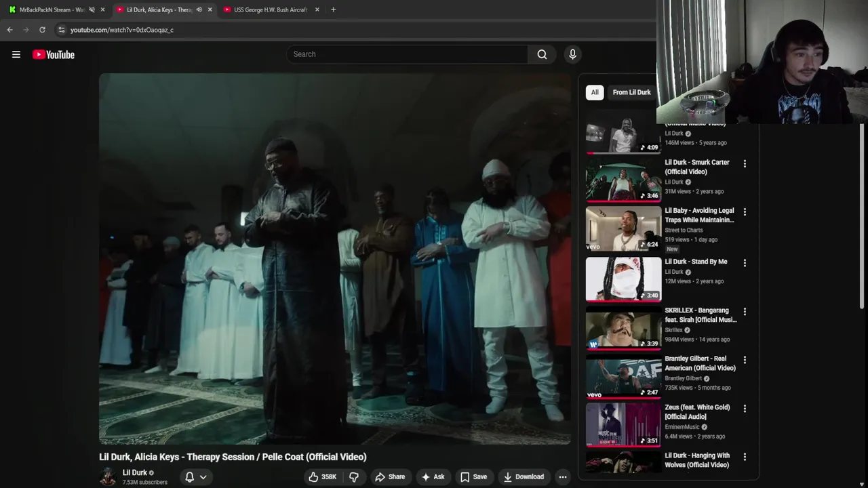Toggle the notification bell for Lil Durk
Image resolution: width=868 pixels, height=488 pixels.
coord(190,477)
